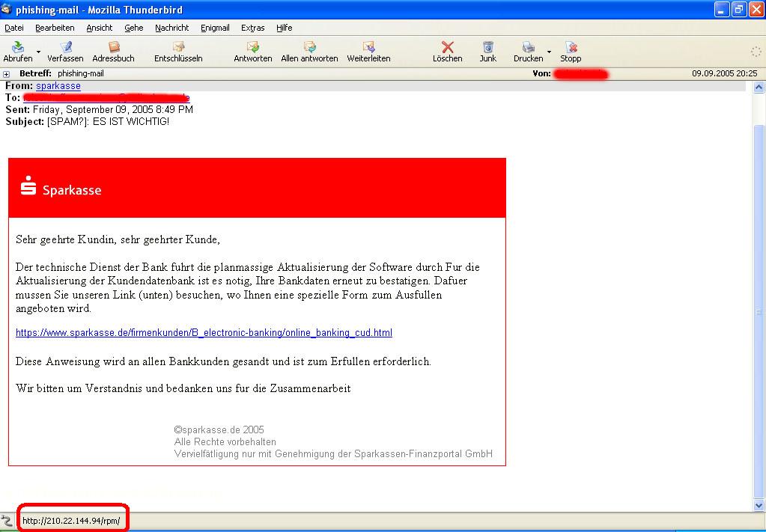The width and height of the screenshot is (766, 532).
Task: Click the subject text '[SPAM?]: ES IST WICHTIG!'
Action: (108, 121)
